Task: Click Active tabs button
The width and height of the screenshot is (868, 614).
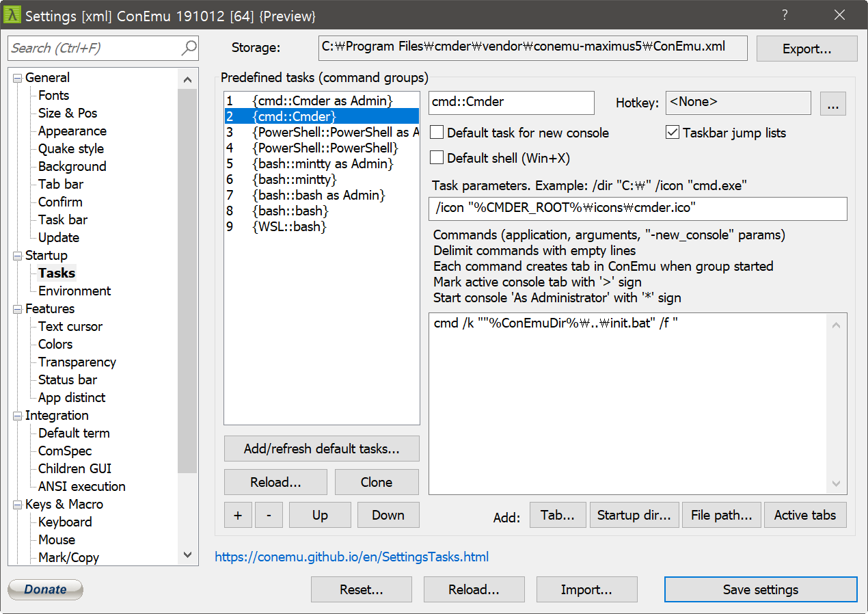Action: [805, 515]
